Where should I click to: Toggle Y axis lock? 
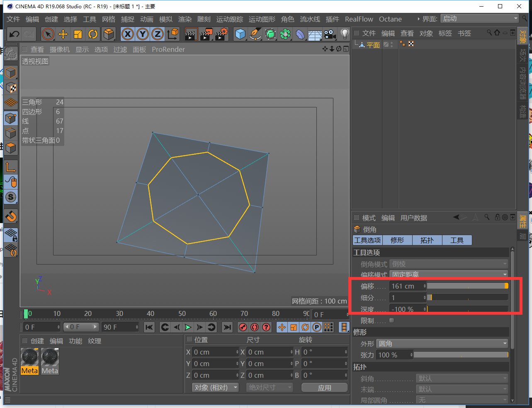pos(143,34)
